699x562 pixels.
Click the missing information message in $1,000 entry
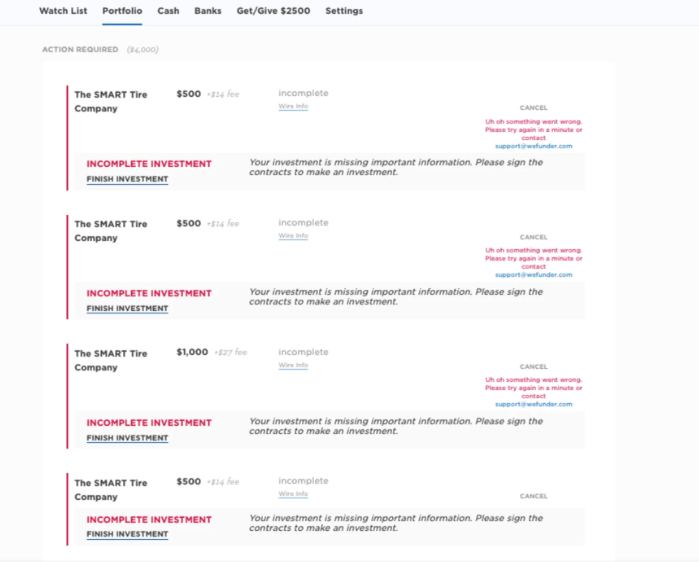tap(396, 426)
